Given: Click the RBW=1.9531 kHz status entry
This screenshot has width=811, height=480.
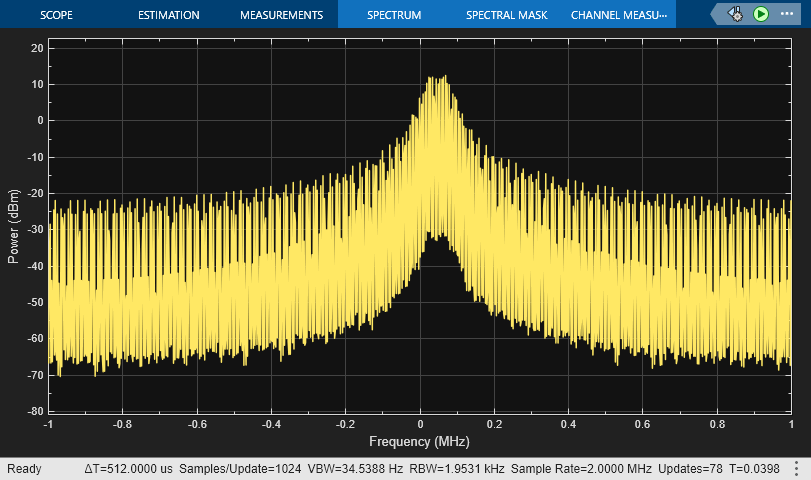Looking at the screenshot, I should (457, 469).
